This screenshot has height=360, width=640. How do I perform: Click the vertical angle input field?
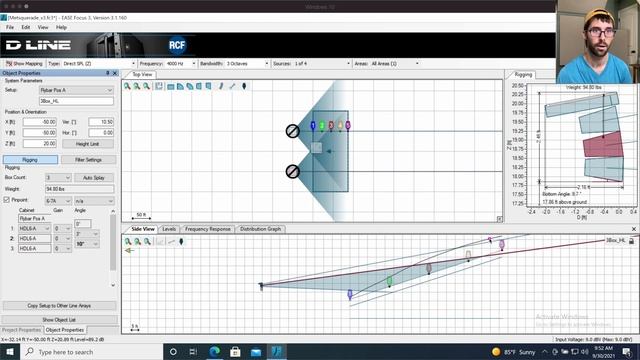coord(101,122)
